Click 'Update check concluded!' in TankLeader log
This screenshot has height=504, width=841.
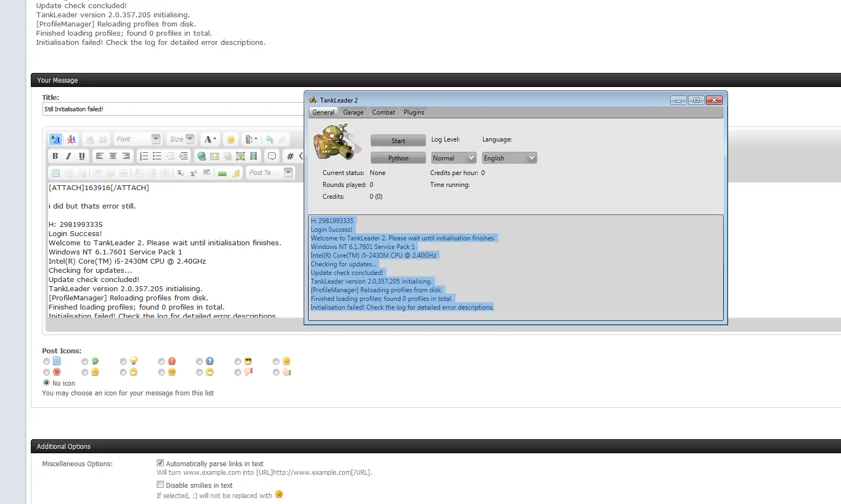tap(347, 273)
